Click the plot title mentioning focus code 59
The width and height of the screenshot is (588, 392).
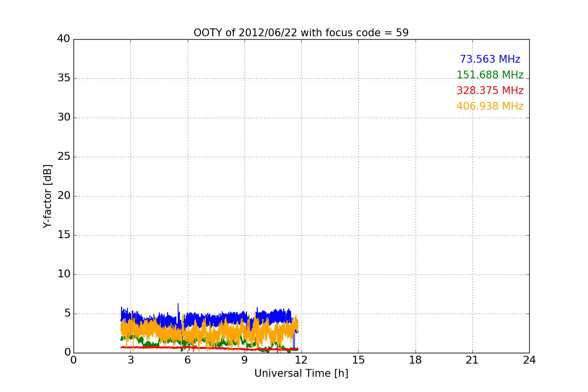pos(301,33)
